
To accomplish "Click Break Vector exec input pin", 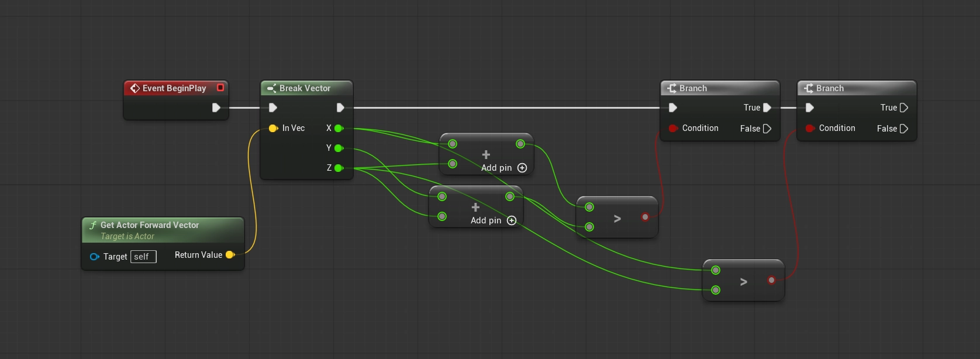I will tap(273, 108).
